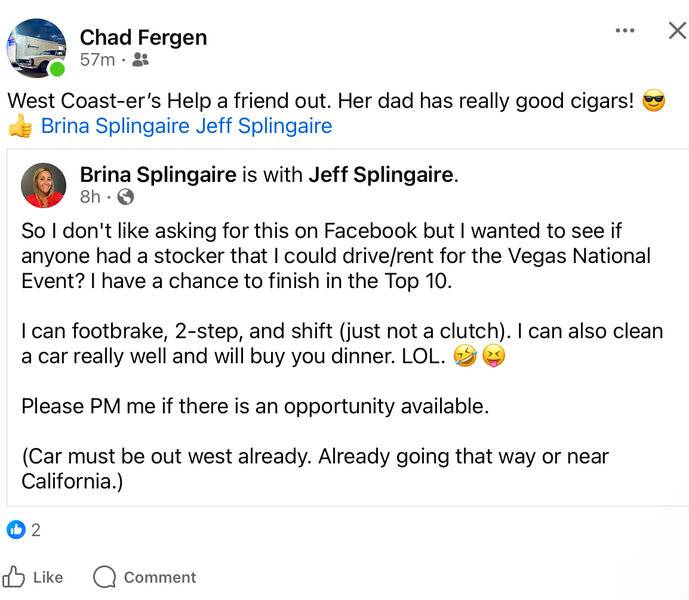Go to Chad Fergen's profile name link
Image resolution: width=689 pixels, height=600 pixels.
(x=143, y=37)
